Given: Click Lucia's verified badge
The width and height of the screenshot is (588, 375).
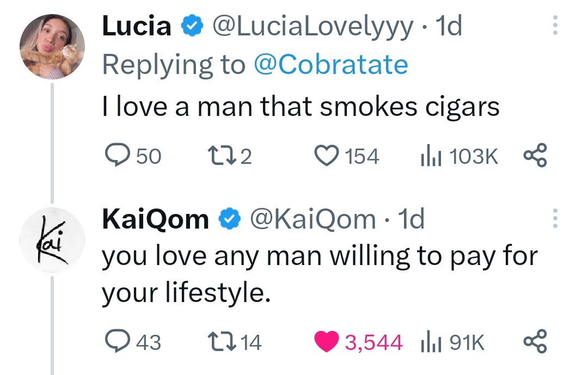Looking at the screenshot, I should (x=192, y=26).
